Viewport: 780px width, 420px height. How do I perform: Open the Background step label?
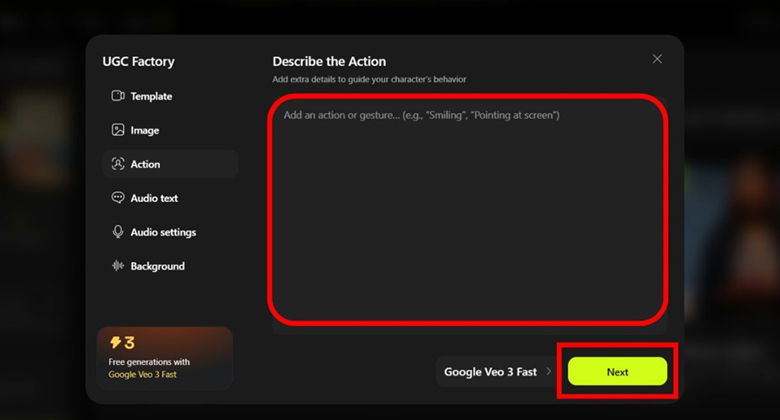[158, 266]
